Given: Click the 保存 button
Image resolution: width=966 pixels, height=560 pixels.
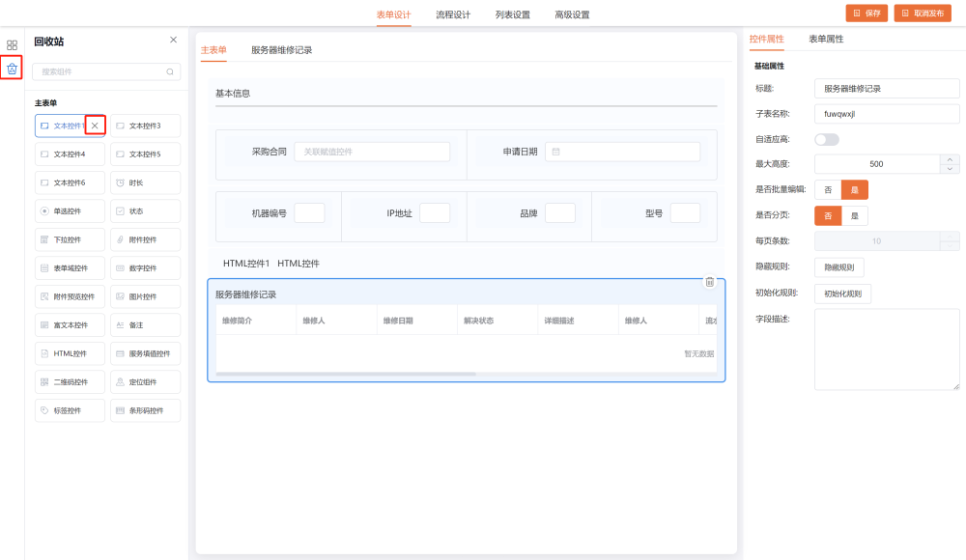Looking at the screenshot, I should tap(867, 14).
